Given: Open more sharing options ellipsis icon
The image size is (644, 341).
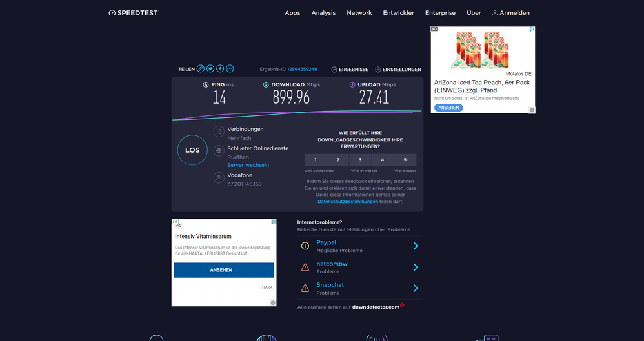Looking at the screenshot, I should click(x=230, y=69).
